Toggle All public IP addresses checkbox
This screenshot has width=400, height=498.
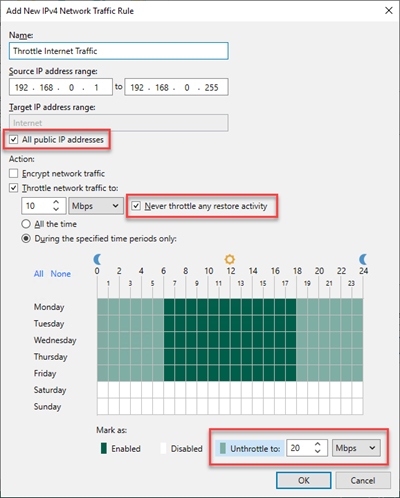pyautogui.click(x=13, y=139)
